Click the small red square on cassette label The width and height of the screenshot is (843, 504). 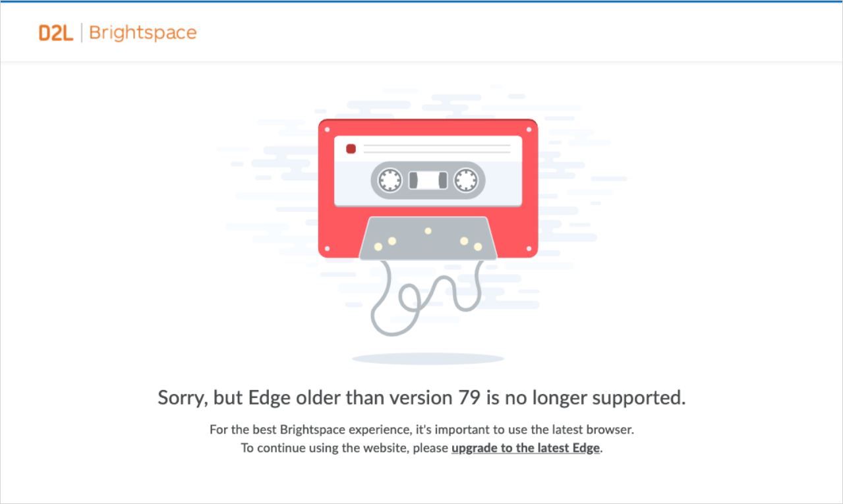pyautogui.click(x=351, y=149)
